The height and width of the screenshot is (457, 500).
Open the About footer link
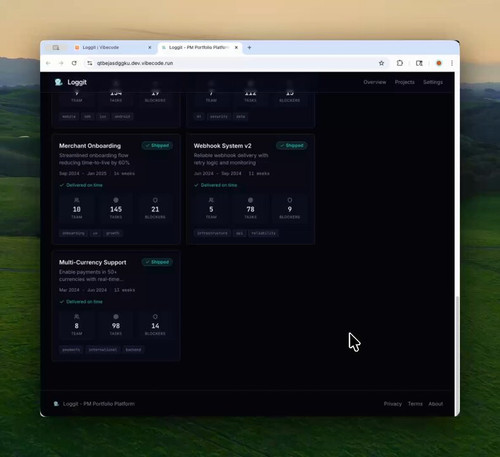(436, 404)
